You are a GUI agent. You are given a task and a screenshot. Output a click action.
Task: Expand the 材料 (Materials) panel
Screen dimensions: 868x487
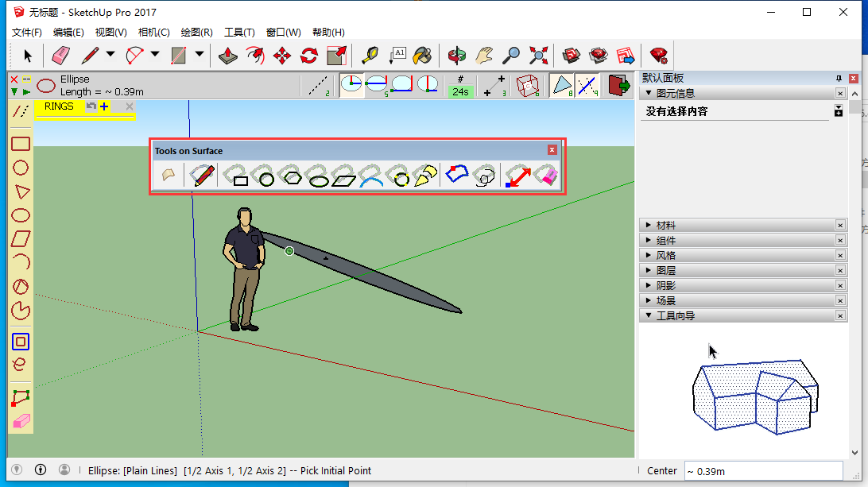[666, 226]
